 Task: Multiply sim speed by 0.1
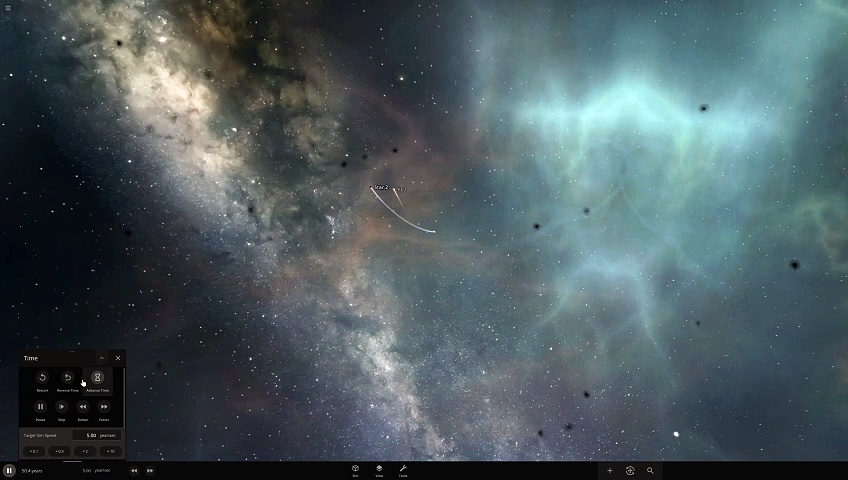point(33,451)
